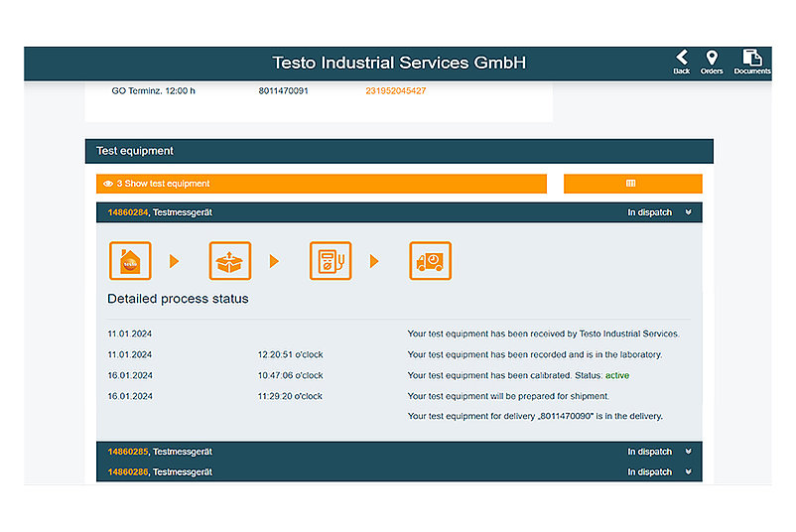This screenshot has height=532, width=796.
Task: Click the Test equipment section header
Action: click(x=399, y=151)
